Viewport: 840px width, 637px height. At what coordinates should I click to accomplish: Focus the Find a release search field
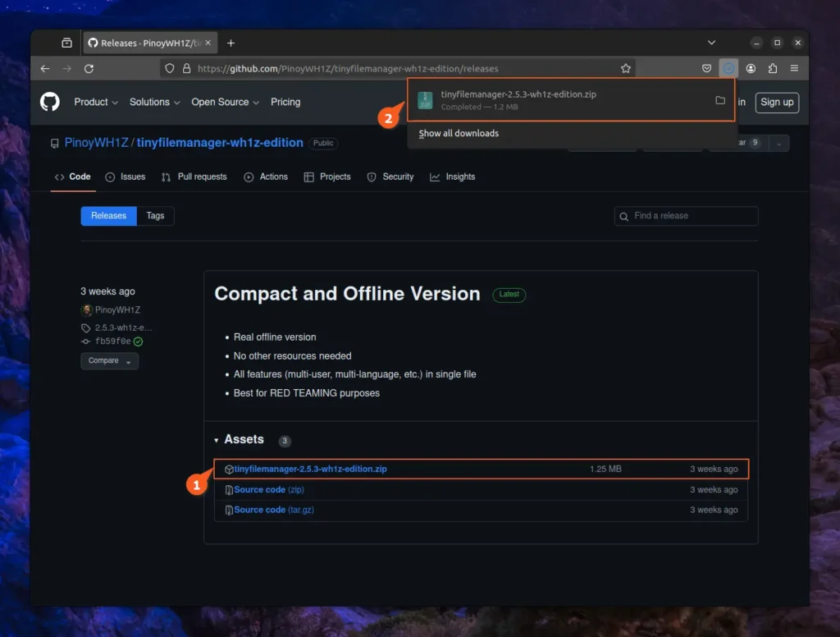pos(686,216)
